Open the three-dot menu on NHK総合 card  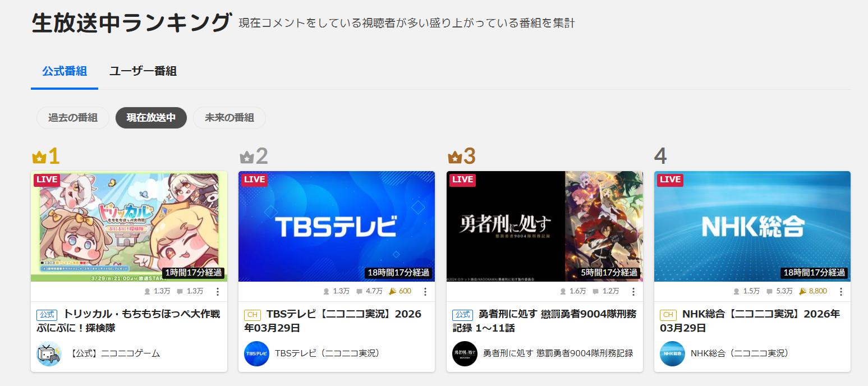point(841,292)
